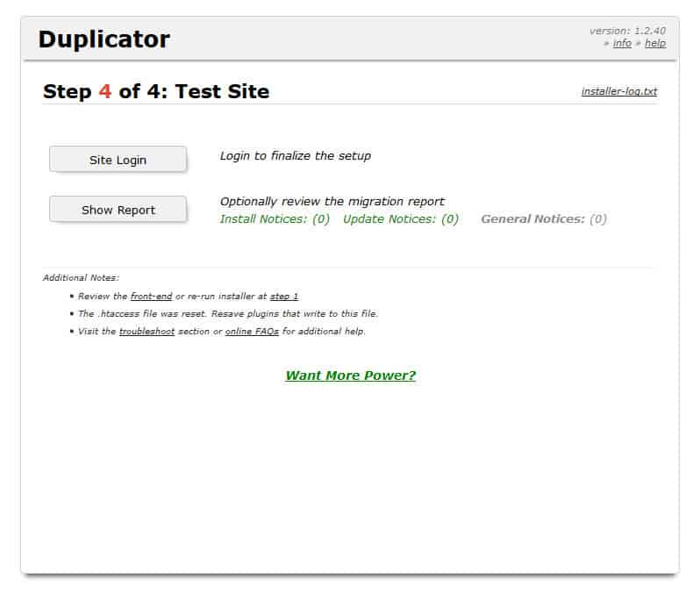This screenshot has width=700, height=601.
Task: Select the Update Notices: (0) text
Action: (401, 218)
